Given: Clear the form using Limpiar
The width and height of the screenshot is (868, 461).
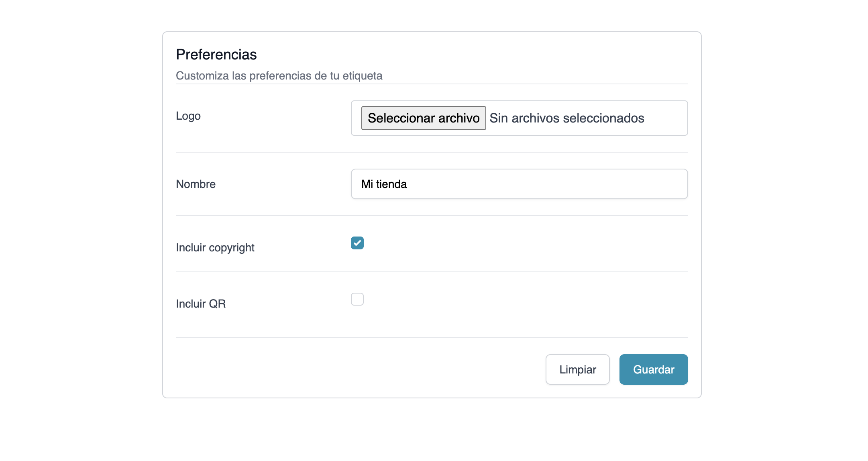Looking at the screenshot, I should pos(577,369).
